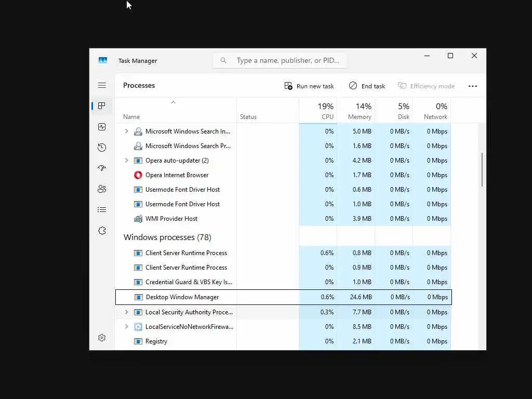Click the End task button

click(367, 86)
